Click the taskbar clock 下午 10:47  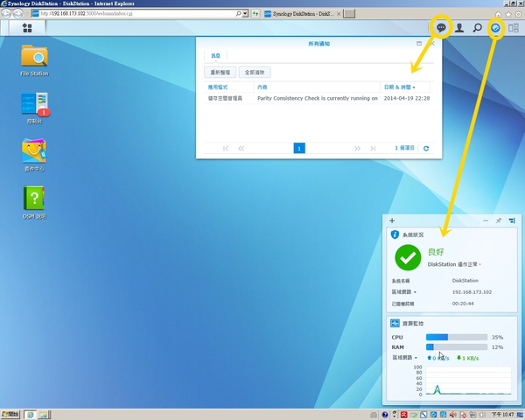503,415
